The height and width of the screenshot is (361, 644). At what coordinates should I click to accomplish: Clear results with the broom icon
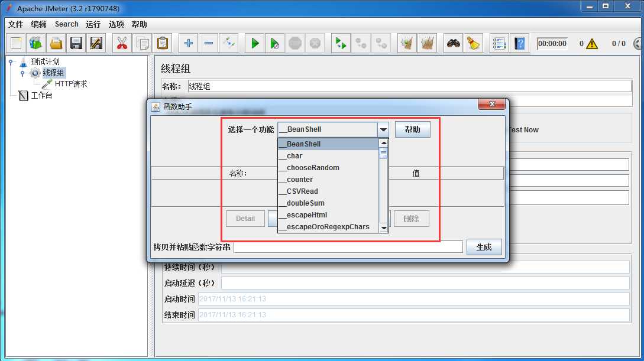click(x=407, y=43)
